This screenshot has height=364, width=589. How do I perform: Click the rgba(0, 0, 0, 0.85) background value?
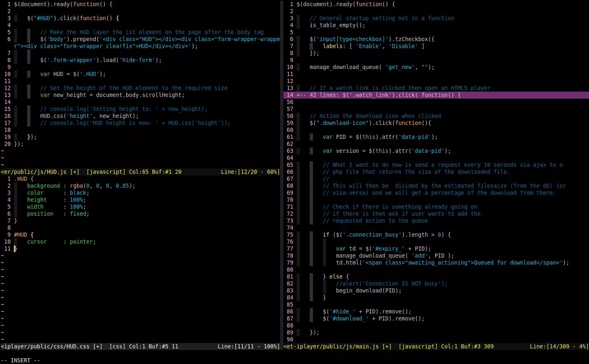coord(101,186)
